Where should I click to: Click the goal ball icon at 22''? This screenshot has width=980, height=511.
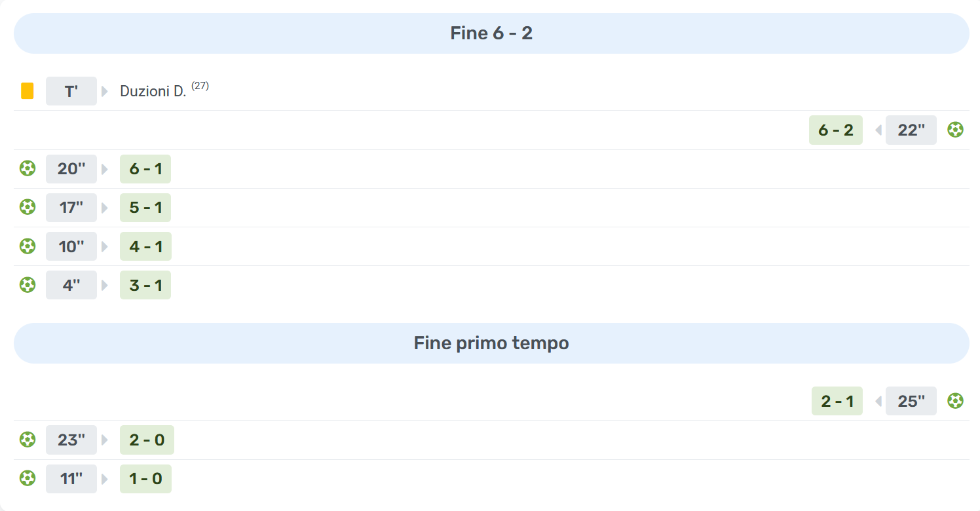tap(955, 130)
